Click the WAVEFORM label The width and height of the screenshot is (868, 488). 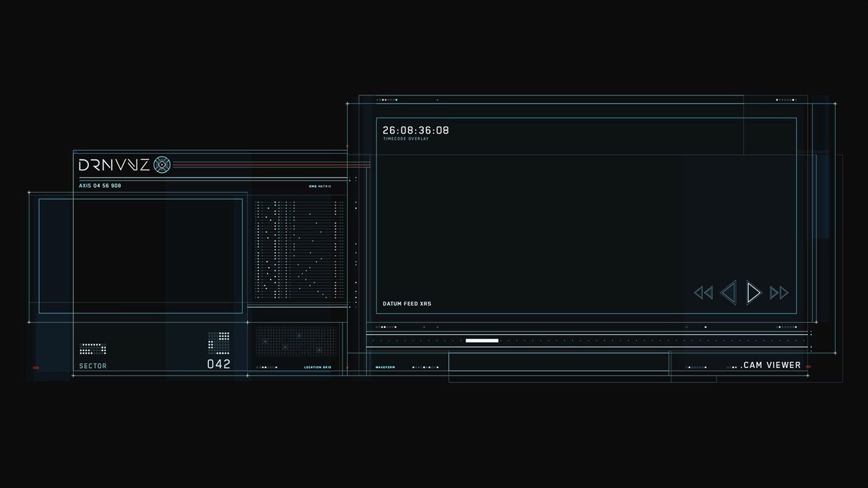tap(385, 367)
